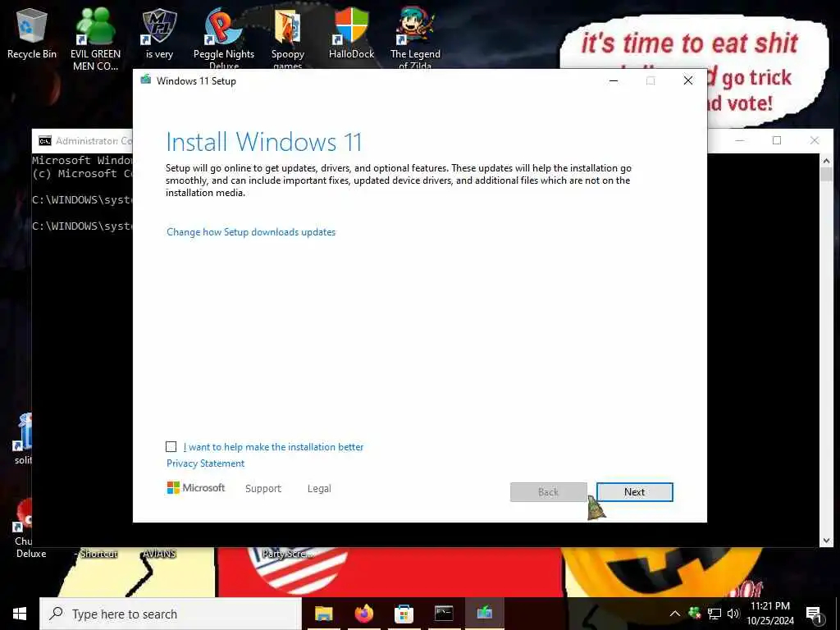Click the Command Prompt scrollbar down arrow
This screenshot has height=630, width=840.
(825, 541)
